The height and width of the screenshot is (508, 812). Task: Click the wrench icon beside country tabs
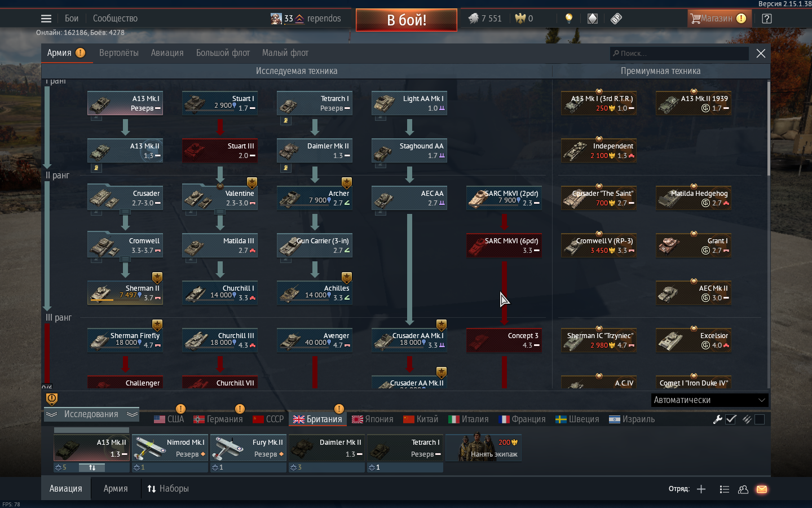point(717,419)
